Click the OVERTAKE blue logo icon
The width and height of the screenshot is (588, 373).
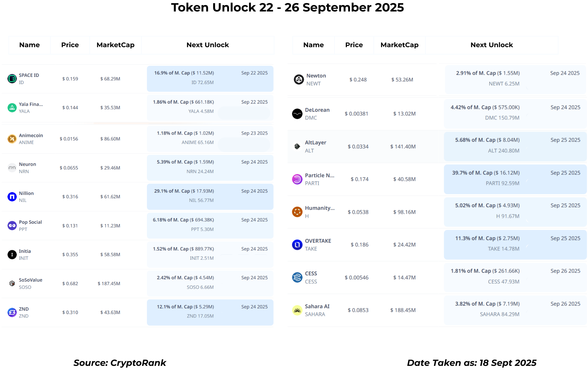coord(297,245)
